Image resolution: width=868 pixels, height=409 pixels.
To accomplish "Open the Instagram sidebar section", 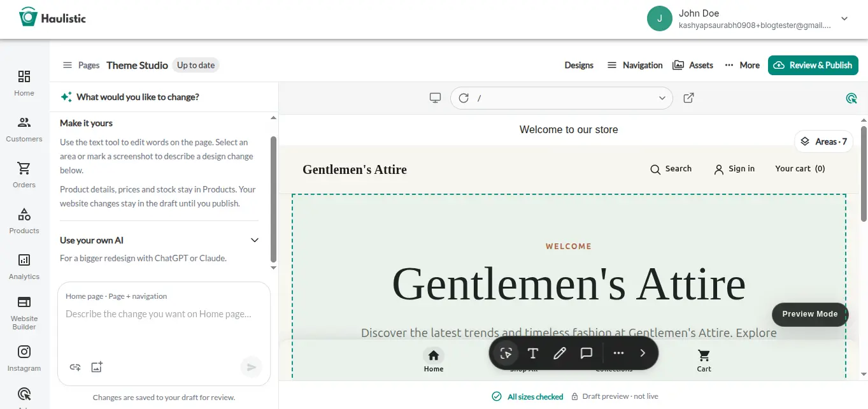I will pos(24,359).
